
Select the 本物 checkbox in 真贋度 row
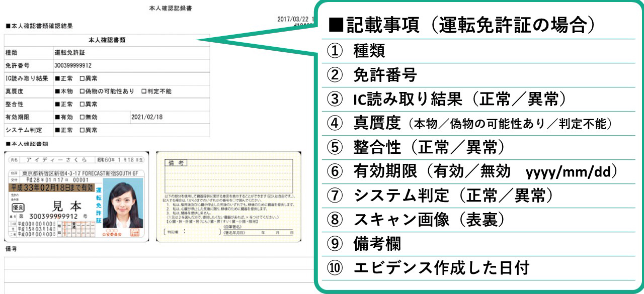57,91
